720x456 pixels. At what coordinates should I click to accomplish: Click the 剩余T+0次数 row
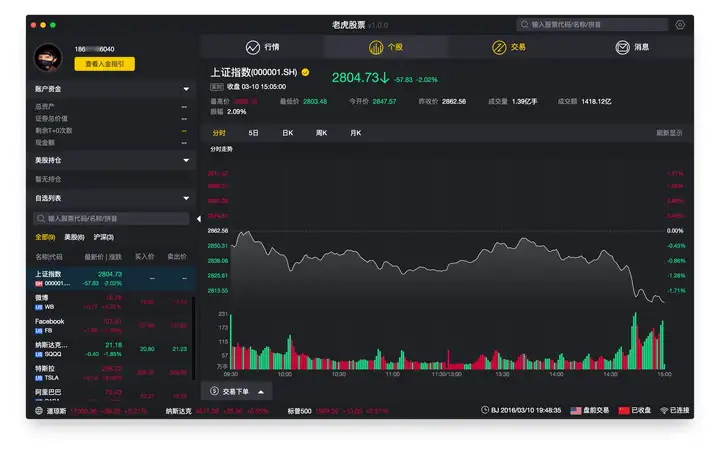[111, 131]
